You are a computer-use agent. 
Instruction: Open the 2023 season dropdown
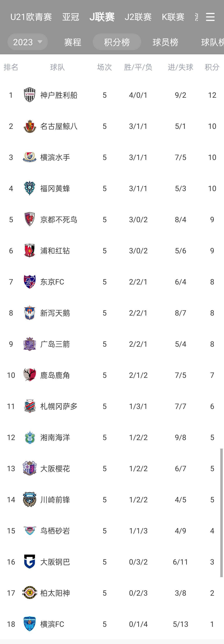pyautogui.click(x=28, y=42)
